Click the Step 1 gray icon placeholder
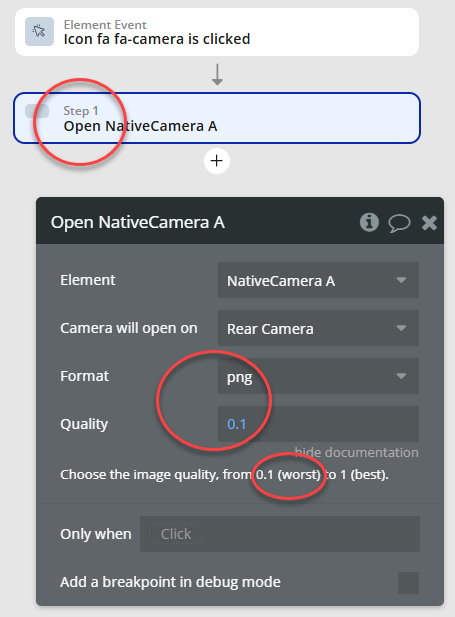The image size is (455, 617). click(x=37, y=111)
